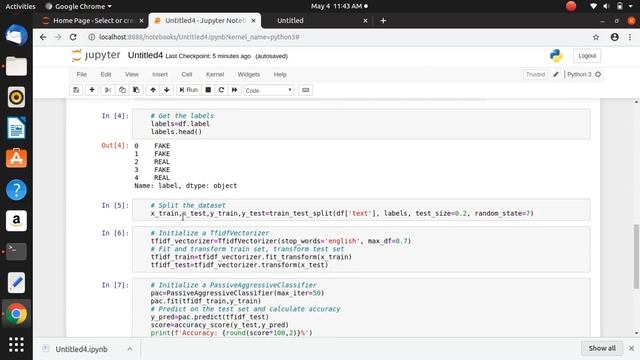Close the downloads bar

pos(631,348)
